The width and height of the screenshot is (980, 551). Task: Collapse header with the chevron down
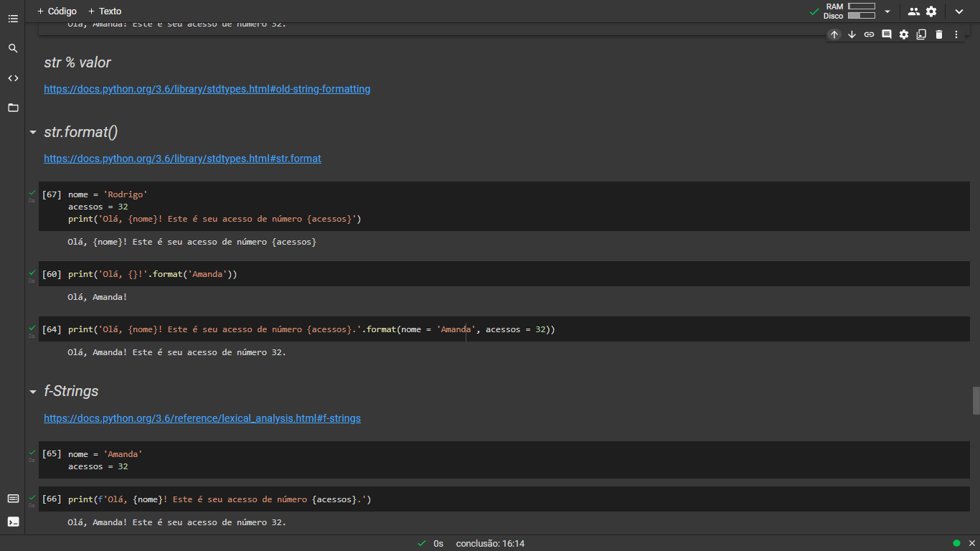point(959,11)
